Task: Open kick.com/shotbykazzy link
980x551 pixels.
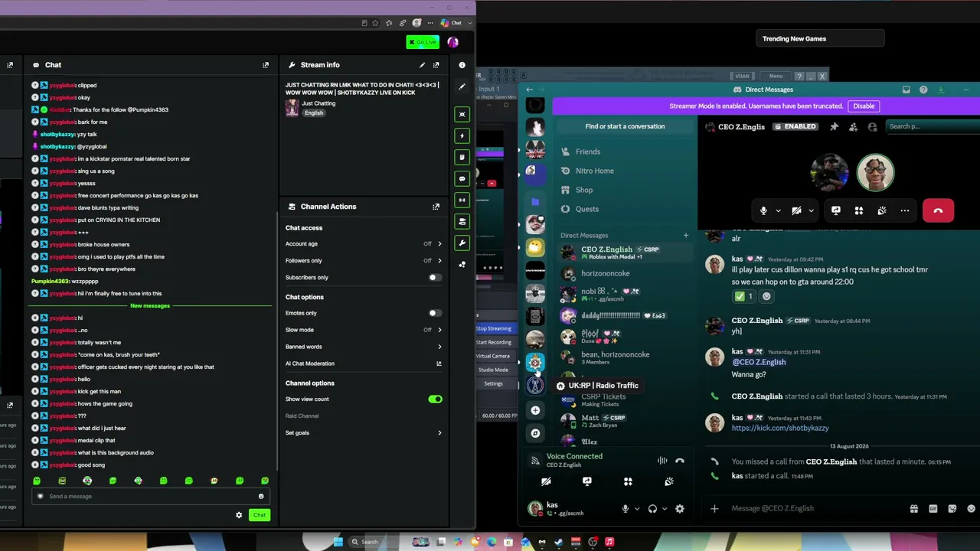Action: click(x=780, y=429)
